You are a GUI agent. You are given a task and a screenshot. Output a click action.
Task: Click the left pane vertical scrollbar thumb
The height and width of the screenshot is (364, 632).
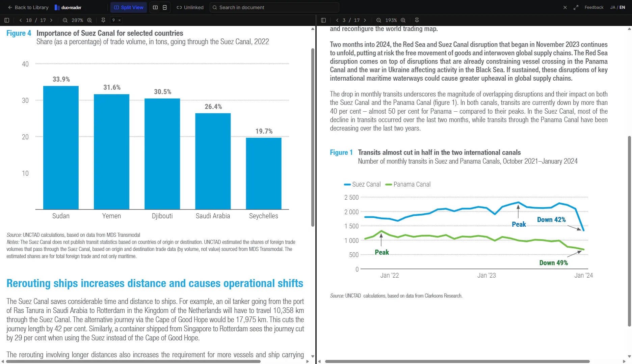pos(313,137)
